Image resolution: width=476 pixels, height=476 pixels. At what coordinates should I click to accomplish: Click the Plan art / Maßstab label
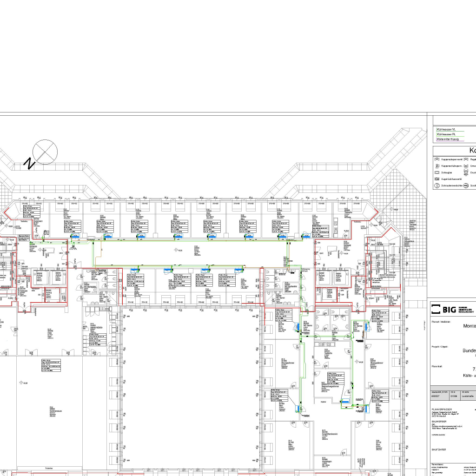(x=442, y=321)
